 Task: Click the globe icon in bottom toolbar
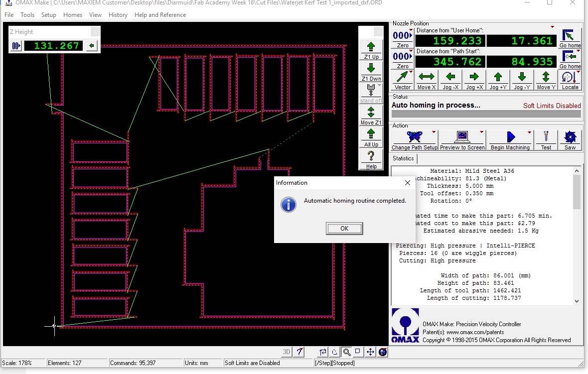click(x=383, y=352)
